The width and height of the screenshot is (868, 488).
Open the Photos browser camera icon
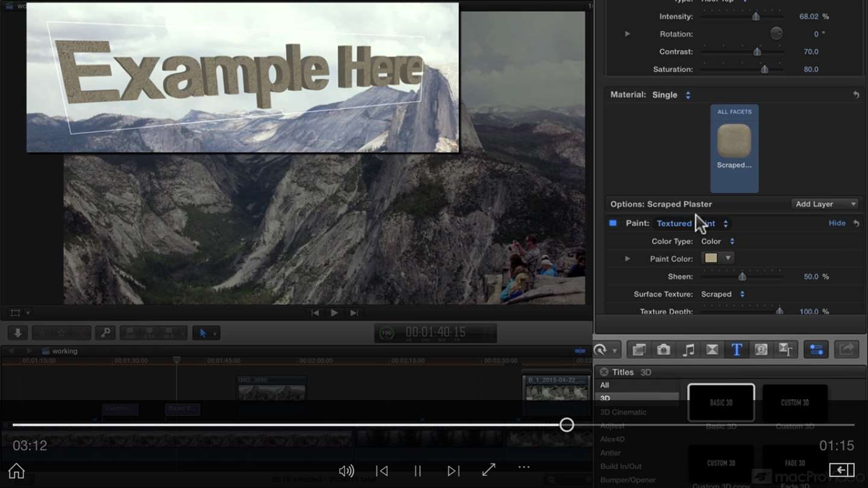coord(664,349)
